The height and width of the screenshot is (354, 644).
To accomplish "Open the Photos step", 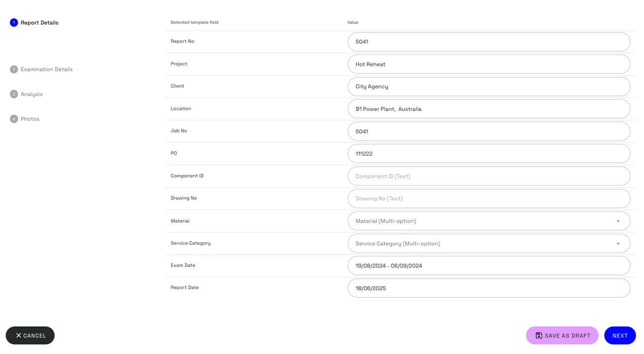I will pos(30,119).
